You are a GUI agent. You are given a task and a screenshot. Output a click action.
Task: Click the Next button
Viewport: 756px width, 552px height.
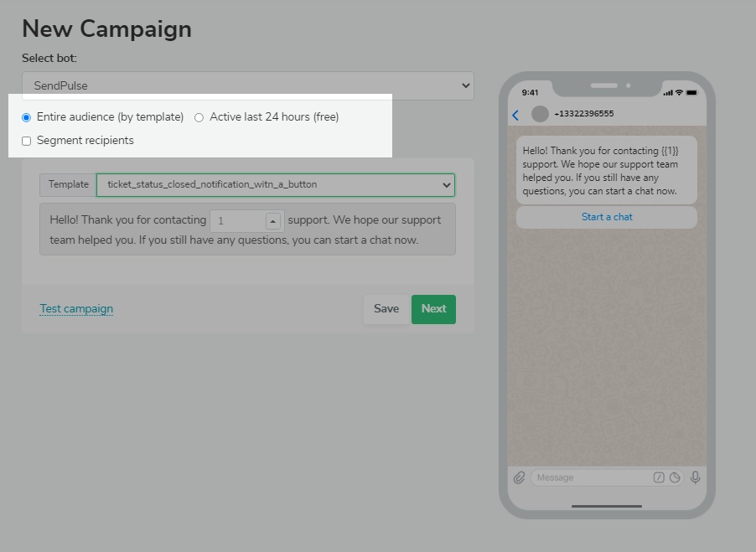tap(433, 308)
